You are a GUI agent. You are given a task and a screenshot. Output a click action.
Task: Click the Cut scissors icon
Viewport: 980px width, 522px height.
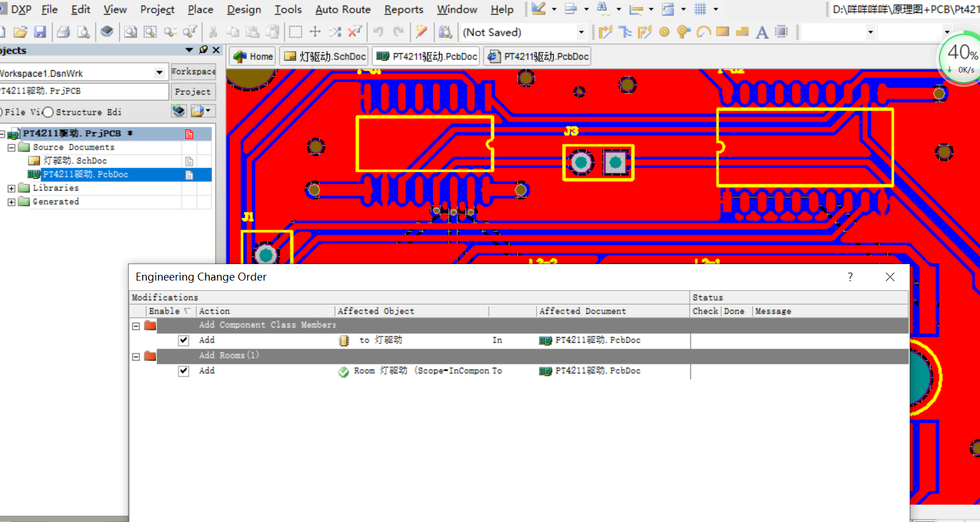point(213,32)
